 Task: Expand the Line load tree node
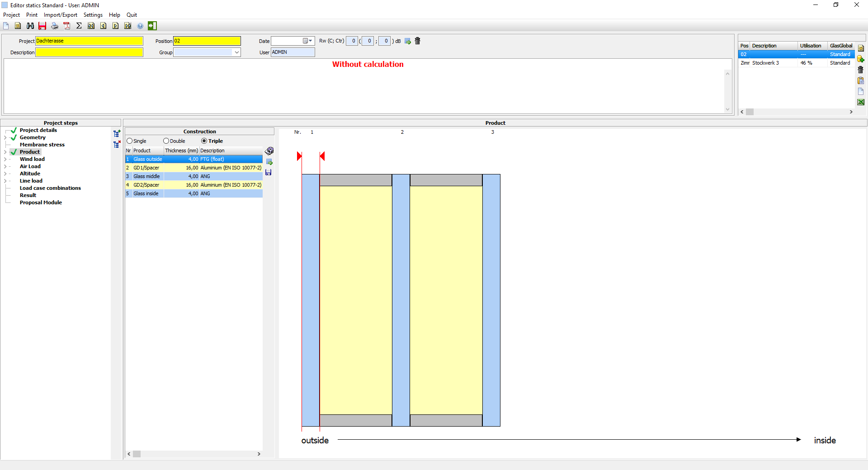coord(5,181)
